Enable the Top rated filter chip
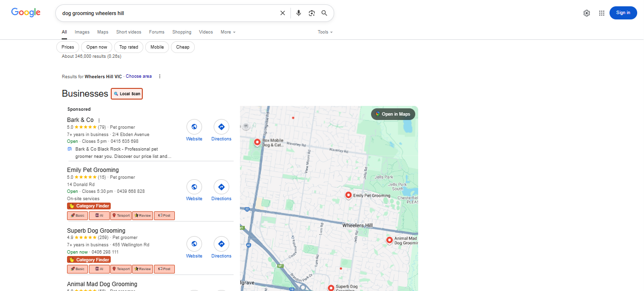Viewport: 644px width, 291px height. [129, 47]
